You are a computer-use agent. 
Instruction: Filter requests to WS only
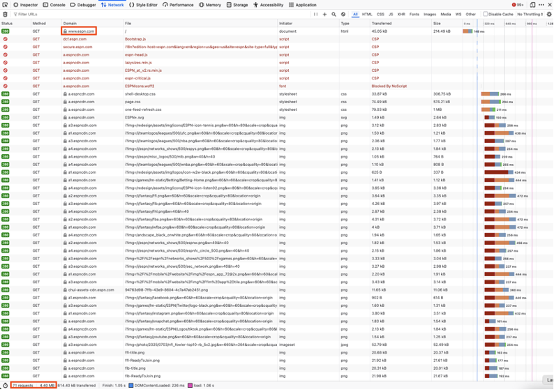(x=458, y=15)
